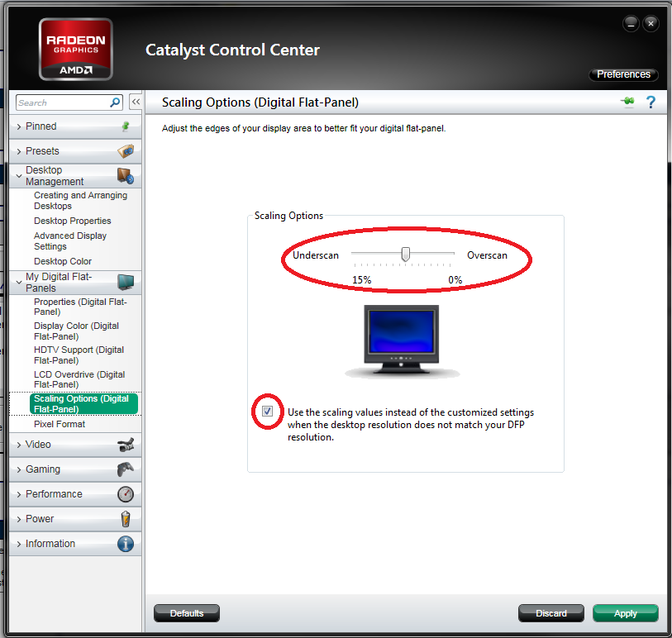Open Display Color (Digital Flat-Panel) page
Screen dimensions: 672x638
click(76, 331)
